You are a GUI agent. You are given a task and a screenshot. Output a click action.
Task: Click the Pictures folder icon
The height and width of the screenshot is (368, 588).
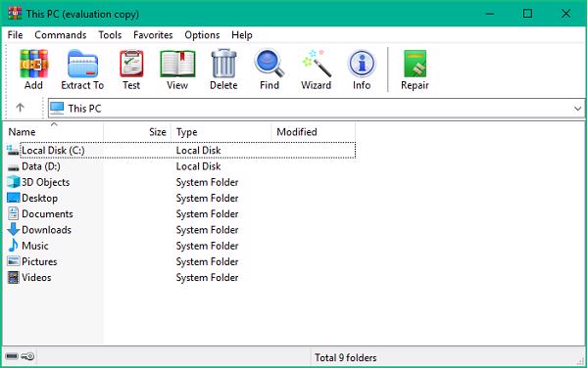14,261
